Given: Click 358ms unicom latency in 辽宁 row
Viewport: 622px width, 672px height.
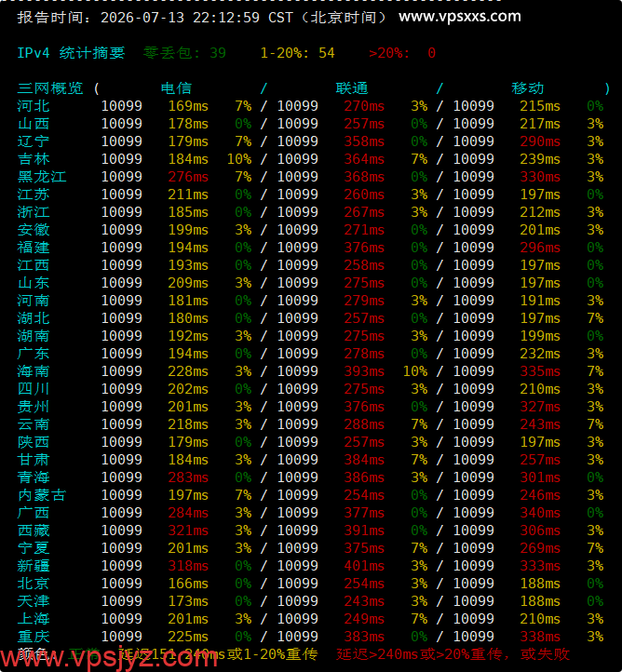Looking at the screenshot, I should pyautogui.click(x=364, y=141).
